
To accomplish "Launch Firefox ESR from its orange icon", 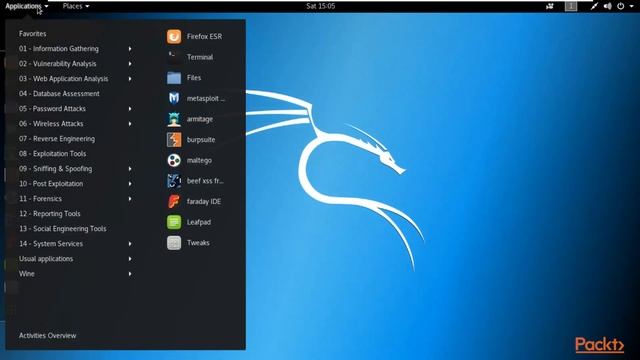I will pos(174,36).
